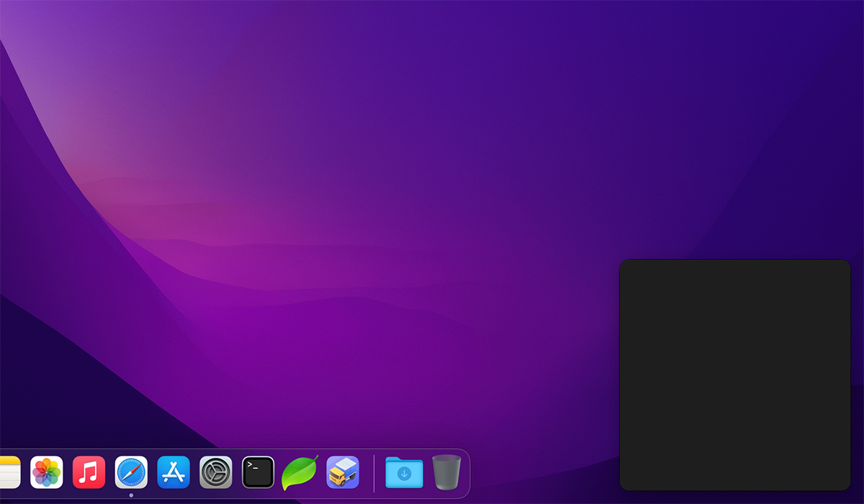Open the Downloads folder stack
This screenshot has height=504, width=864.
pyautogui.click(x=404, y=473)
